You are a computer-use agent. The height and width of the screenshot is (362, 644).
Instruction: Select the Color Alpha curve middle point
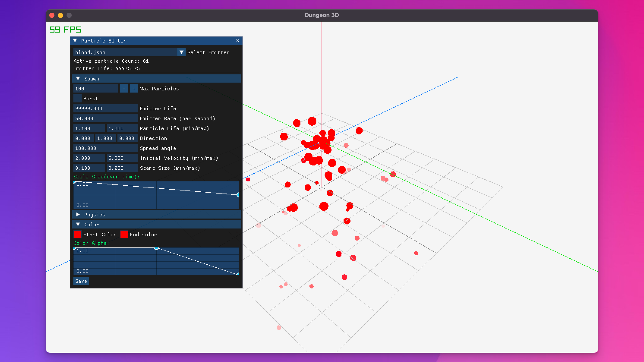(156, 248)
